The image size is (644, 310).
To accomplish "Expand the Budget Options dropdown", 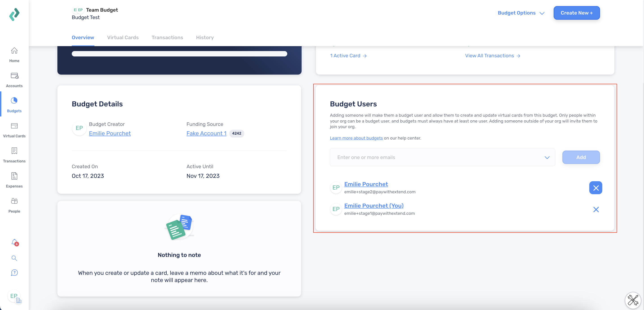I will click(x=521, y=13).
